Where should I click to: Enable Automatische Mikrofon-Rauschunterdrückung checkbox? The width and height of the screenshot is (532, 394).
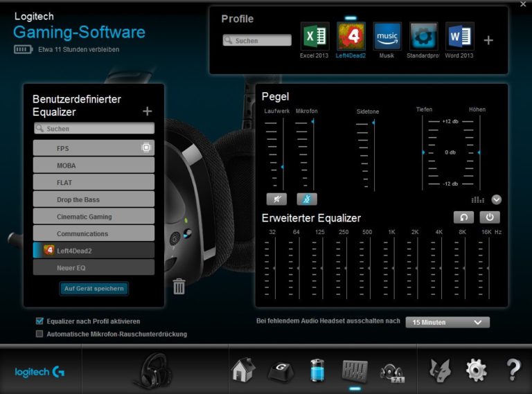point(39,334)
